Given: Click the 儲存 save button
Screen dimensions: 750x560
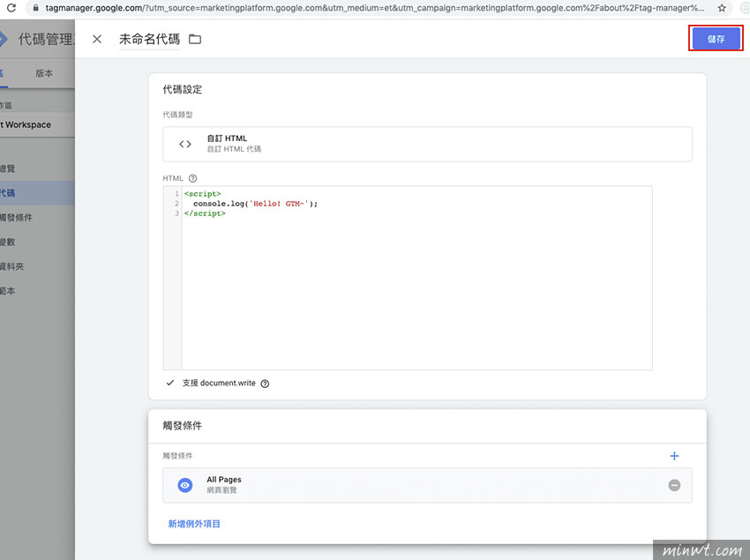Looking at the screenshot, I should pos(716,39).
